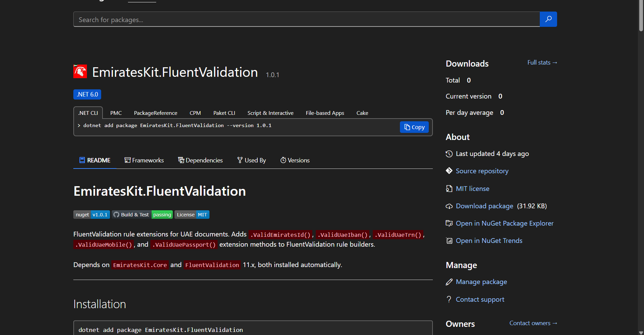Viewport: 644px width, 335px height.
Task: Click the EmiratesKit.FluentValidation package logo
Action: [80, 72]
